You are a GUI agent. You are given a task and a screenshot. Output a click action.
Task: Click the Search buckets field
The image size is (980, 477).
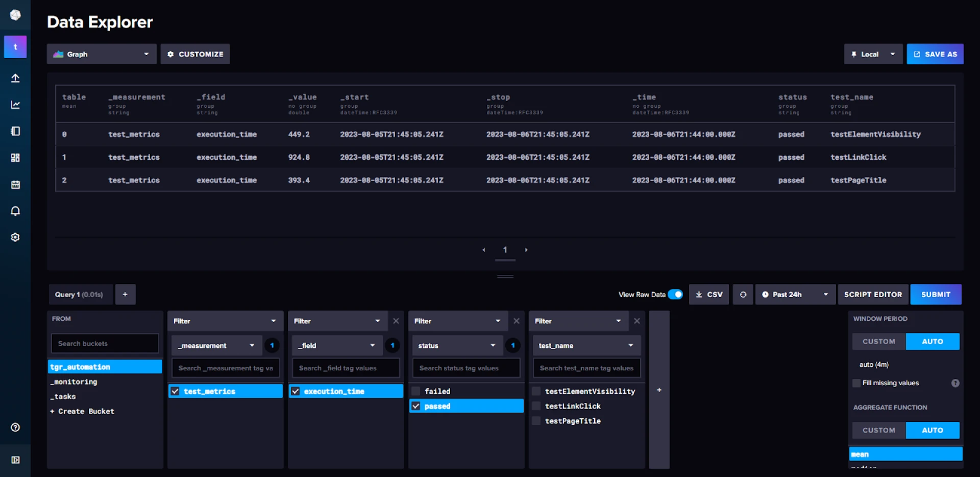click(x=105, y=344)
